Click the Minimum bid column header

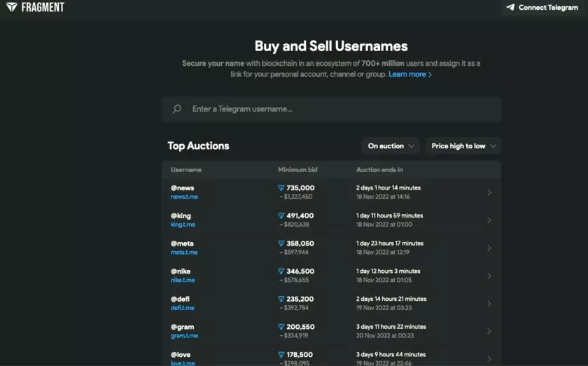tap(297, 170)
